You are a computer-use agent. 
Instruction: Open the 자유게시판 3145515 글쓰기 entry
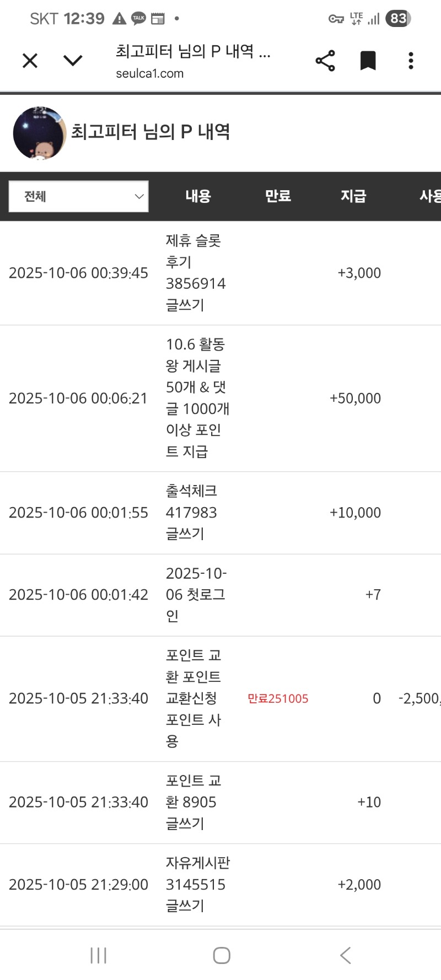[x=197, y=884]
